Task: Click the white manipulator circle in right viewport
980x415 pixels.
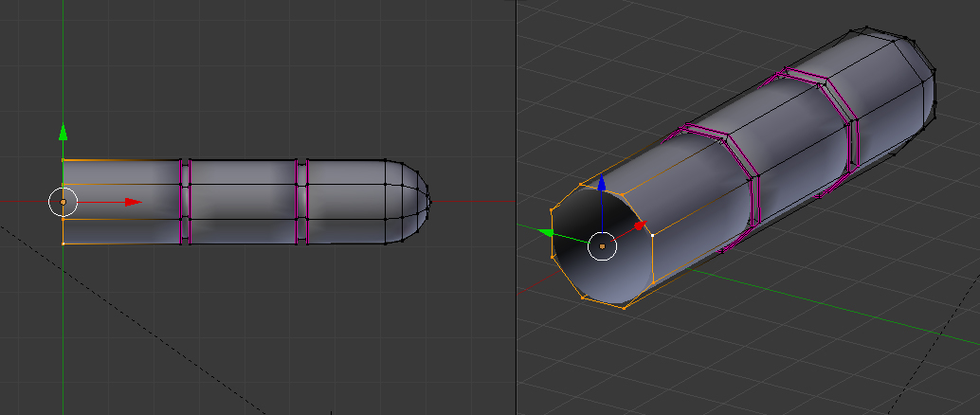Action: click(x=602, y=247)
